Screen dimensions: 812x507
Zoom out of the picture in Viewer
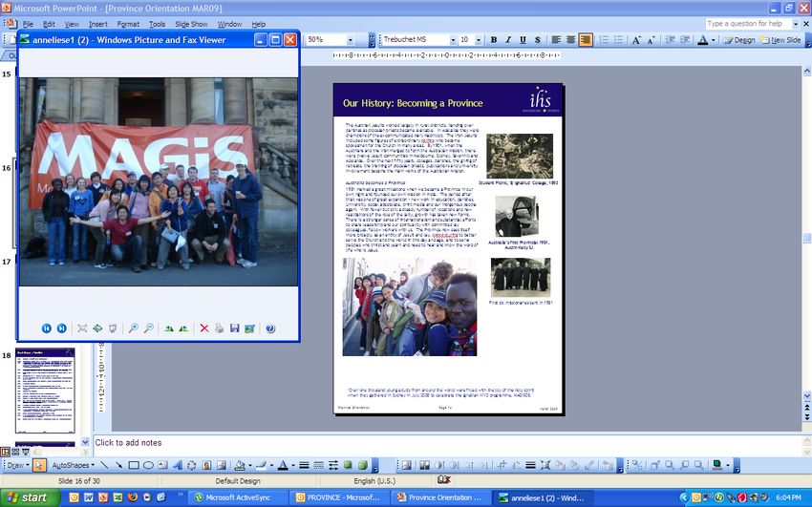148,328
